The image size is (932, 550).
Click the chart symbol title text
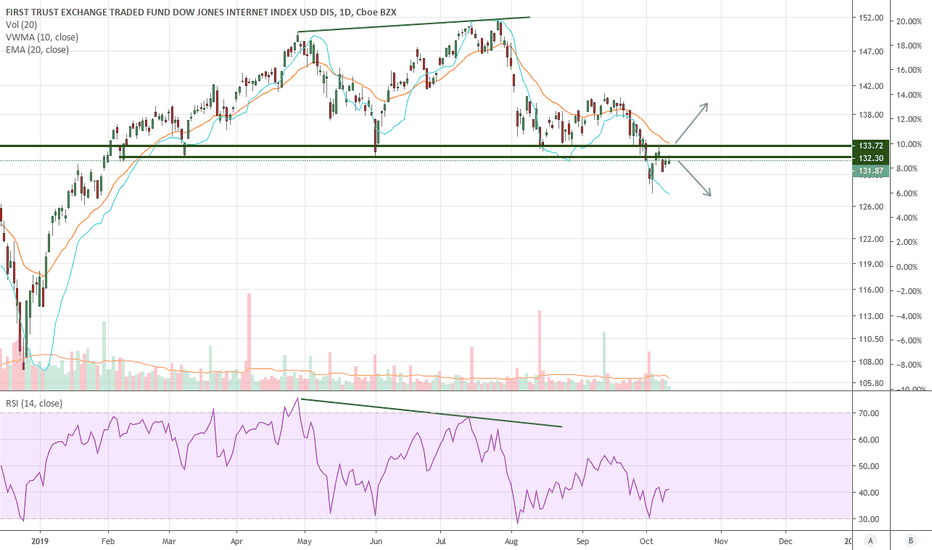(201, 11)
